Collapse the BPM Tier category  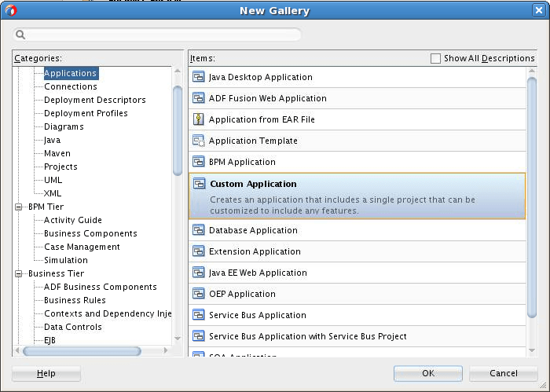click(x=19, y=207)
